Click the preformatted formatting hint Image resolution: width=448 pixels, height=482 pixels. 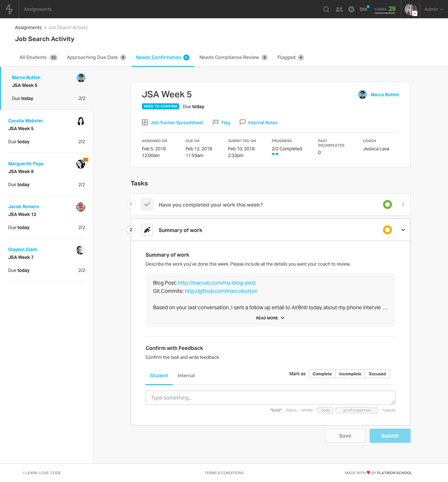(357, 410)
